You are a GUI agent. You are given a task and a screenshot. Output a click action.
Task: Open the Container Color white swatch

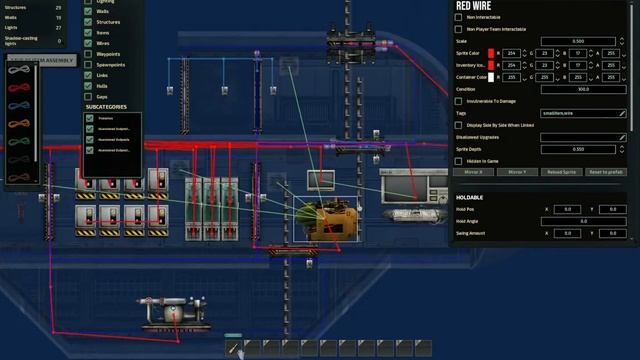tap(491, 77)
